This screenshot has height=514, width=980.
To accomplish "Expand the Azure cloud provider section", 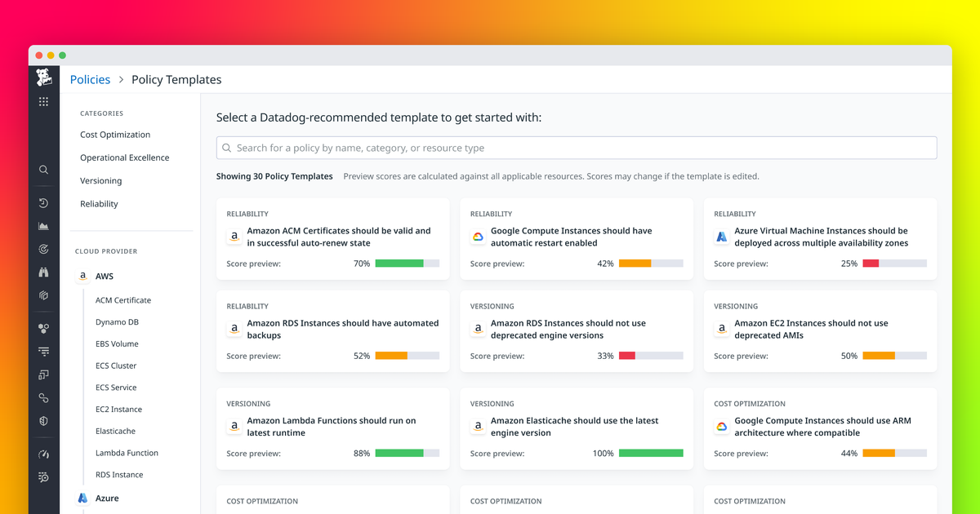I will point(107,498).
